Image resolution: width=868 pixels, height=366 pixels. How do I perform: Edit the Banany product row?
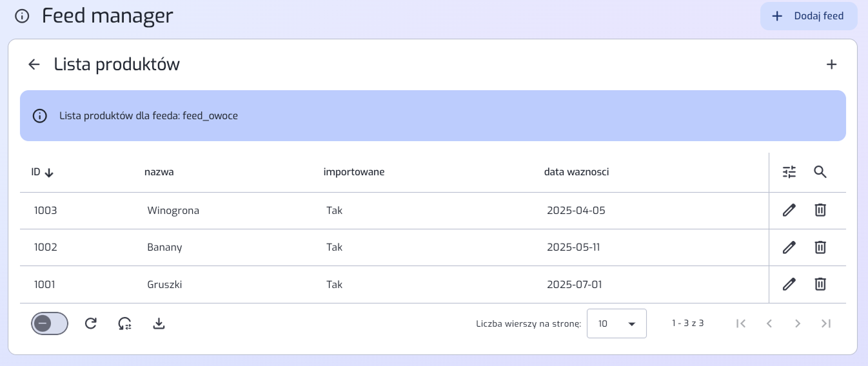click(789, 247)
